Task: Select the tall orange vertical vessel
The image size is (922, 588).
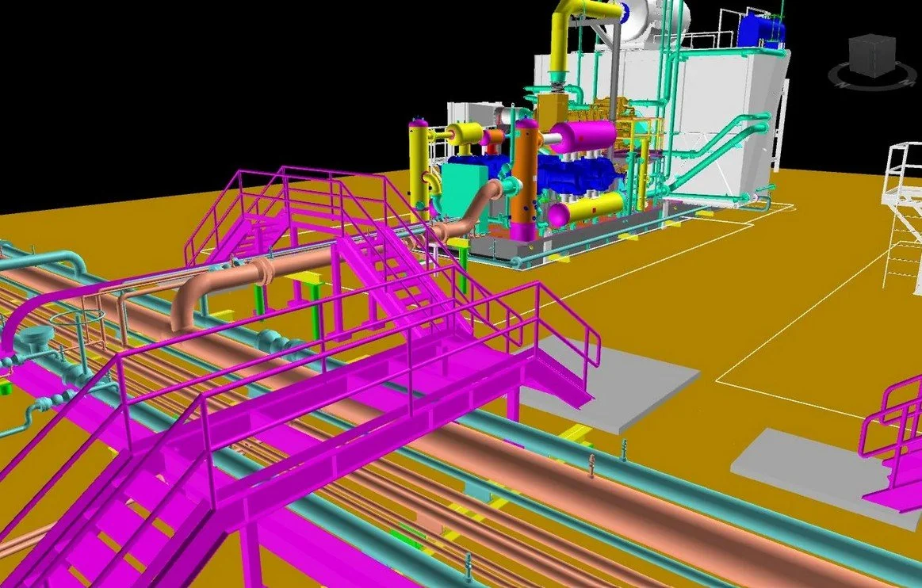Action: click(x=526, y=179)
